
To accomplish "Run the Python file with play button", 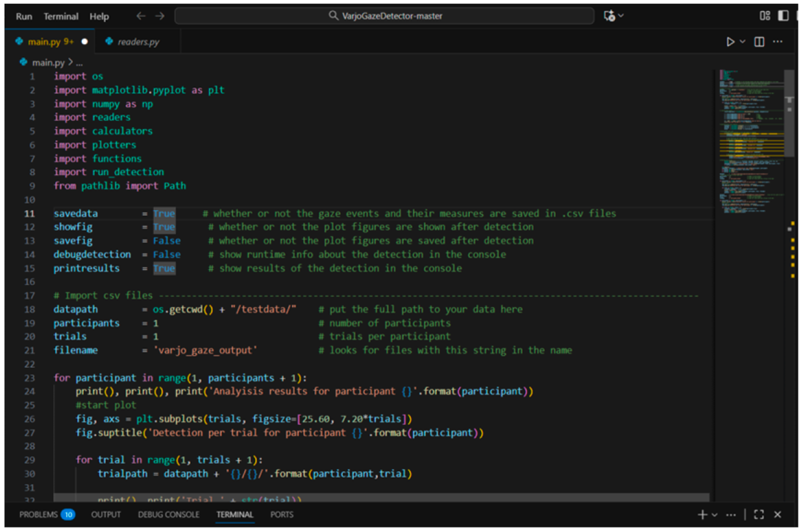I will [x=731, y=42].
